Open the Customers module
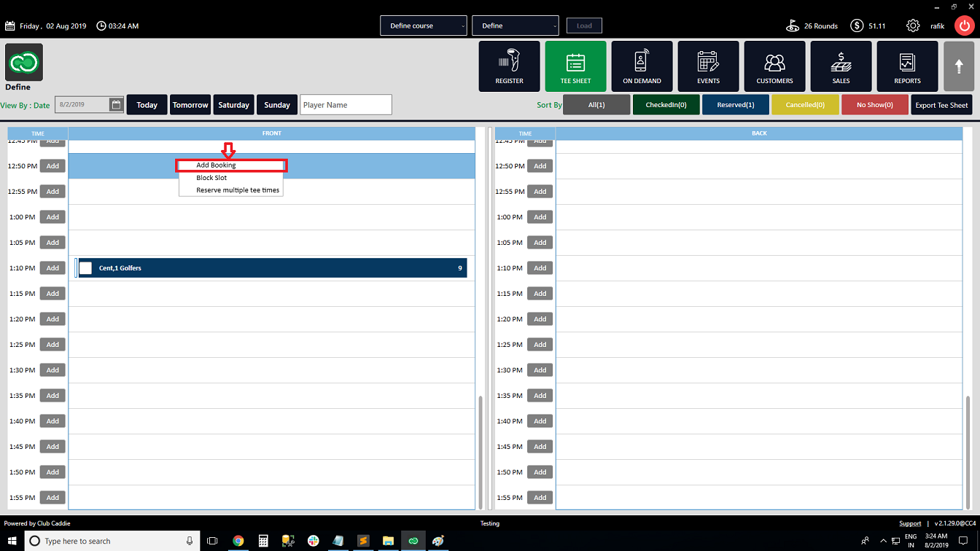Viewport: 980px width, 551px height. (774, 66)
